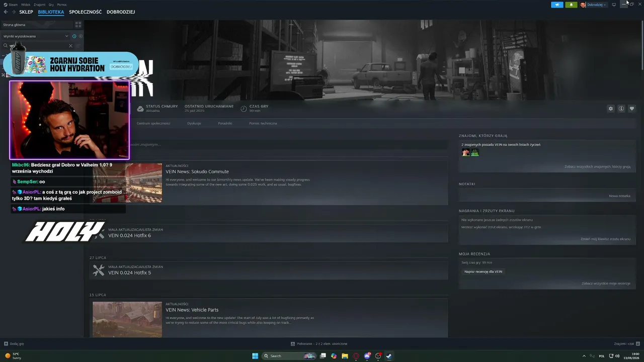Open the taskbar volume control
The height and width of the screenshot is (362, 644).
[x=617, y=356]
